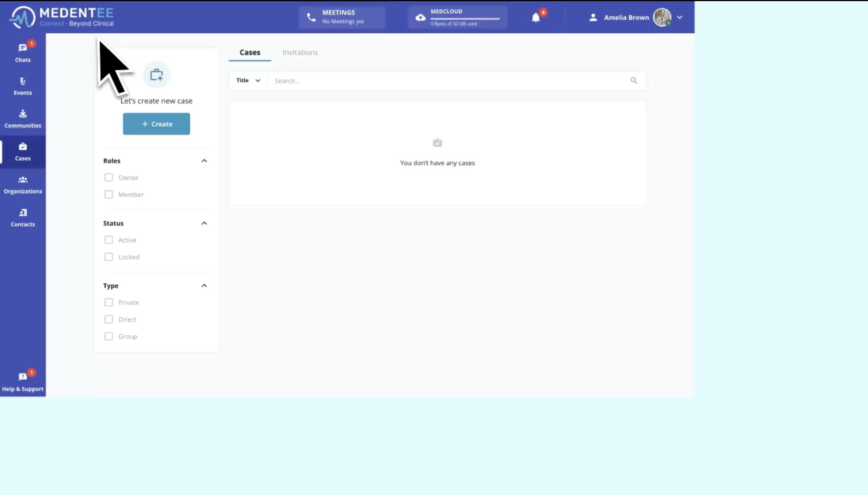
Task: Click the new case briefcase icon
Action: (156, 75)
